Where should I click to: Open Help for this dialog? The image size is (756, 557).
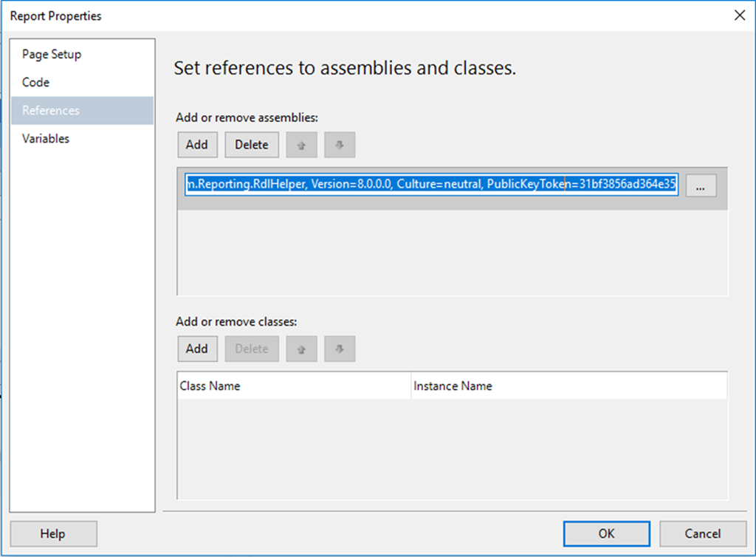coord(53,533)
